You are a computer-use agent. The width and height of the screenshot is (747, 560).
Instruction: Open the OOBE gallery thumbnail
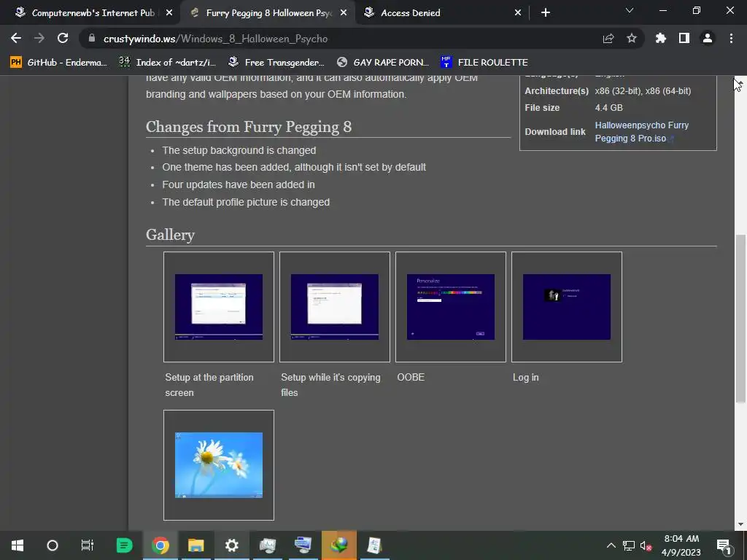[x=451, y=307]
